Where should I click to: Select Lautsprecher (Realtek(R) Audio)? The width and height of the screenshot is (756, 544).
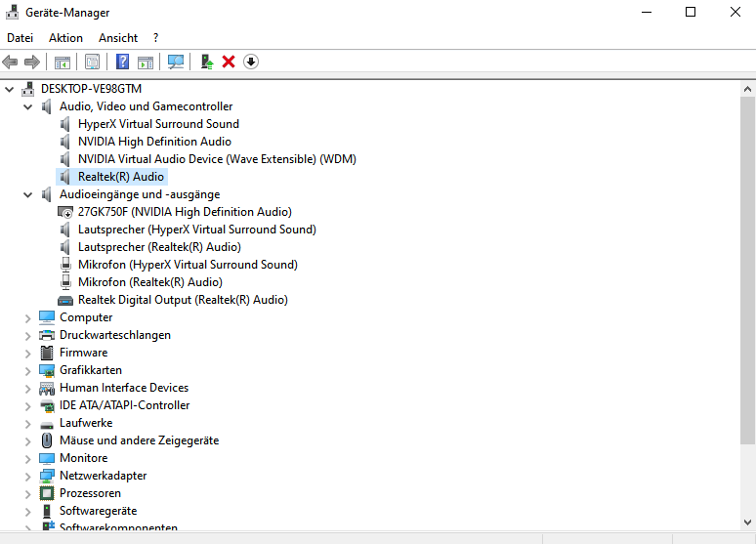click(x=159, y=247)
